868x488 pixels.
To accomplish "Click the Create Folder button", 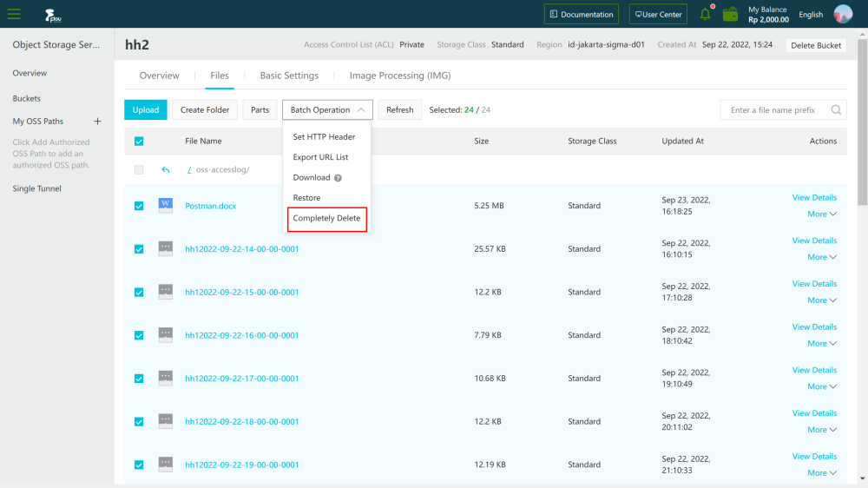I will pyautogui.click(x=205, y=109).
